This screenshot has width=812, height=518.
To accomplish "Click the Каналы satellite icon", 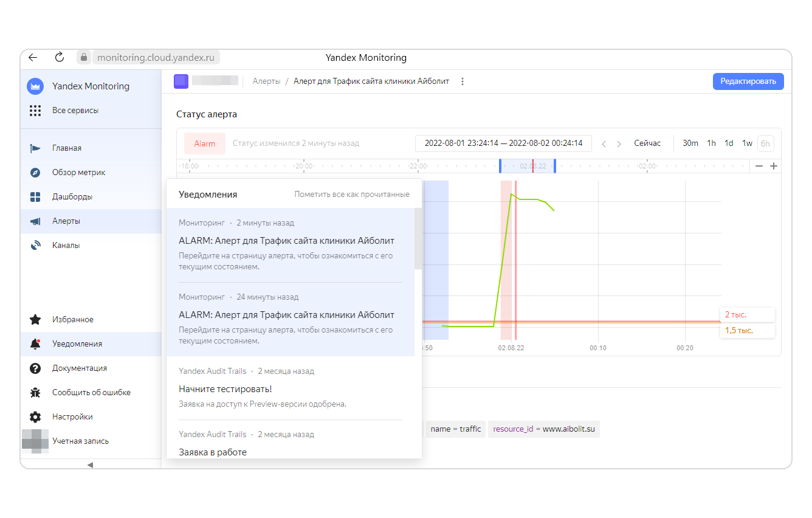I will [35, 246].
